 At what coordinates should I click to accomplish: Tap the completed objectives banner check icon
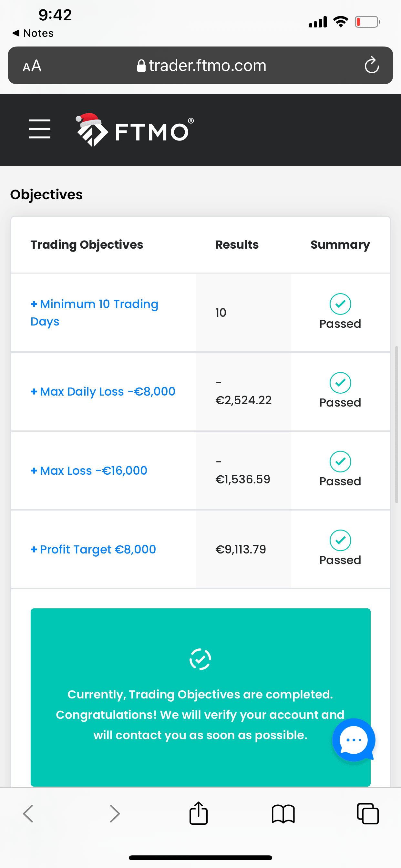200,659
